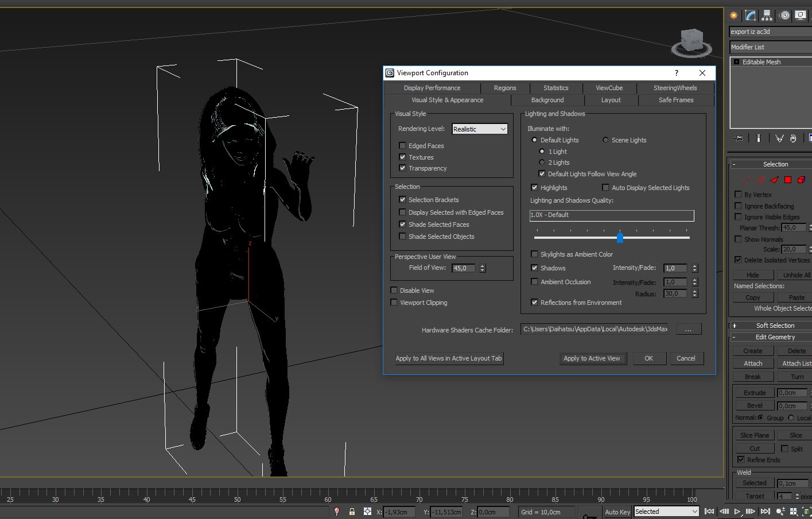Open the Rendering Level dropdown
Viewport: 812px width, 519px height.
pos(480,129)
